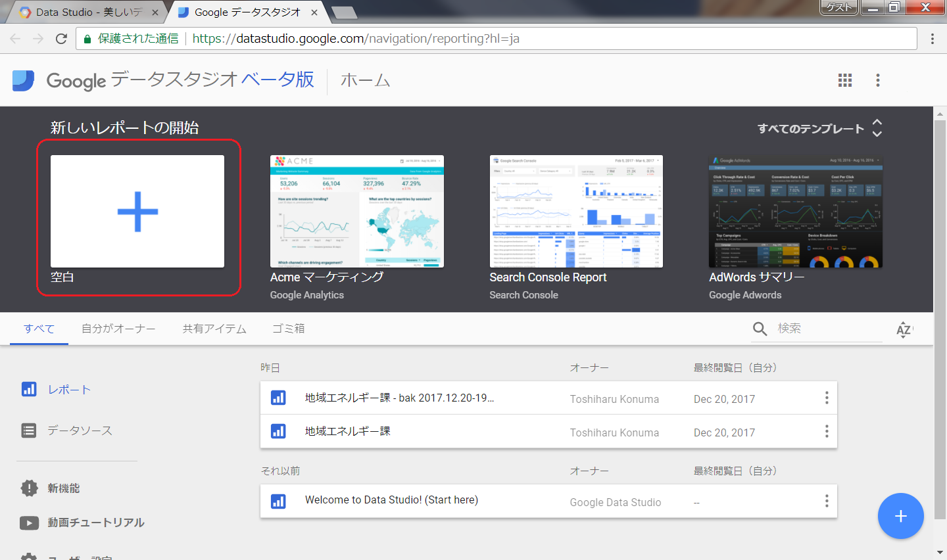947x560 pixels.
Task: Switch to the すべて tab
Action: click(x=39, y=329)
